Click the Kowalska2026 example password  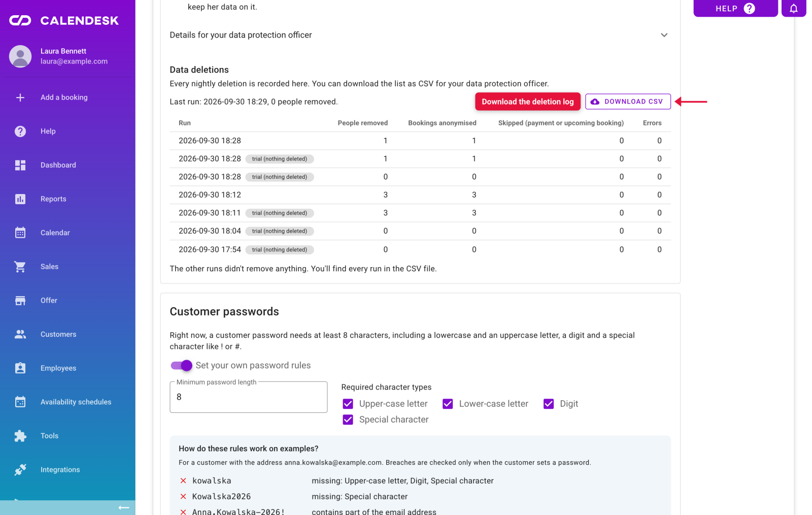[x=221, y=497]
